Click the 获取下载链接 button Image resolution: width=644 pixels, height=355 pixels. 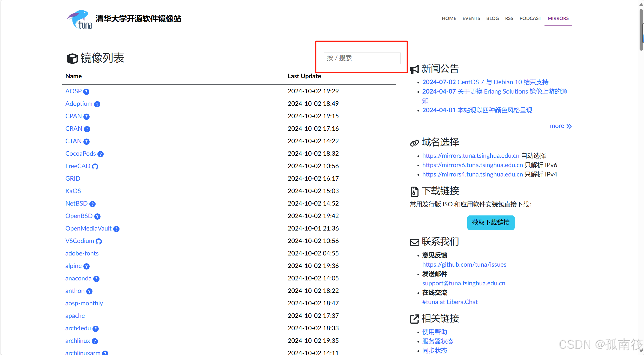point(491,222)
